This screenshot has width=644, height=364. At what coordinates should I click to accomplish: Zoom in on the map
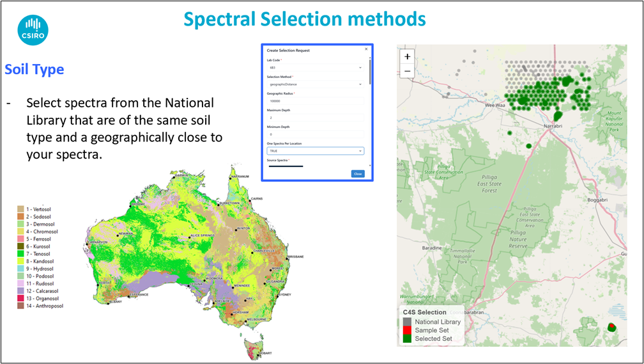408,57
